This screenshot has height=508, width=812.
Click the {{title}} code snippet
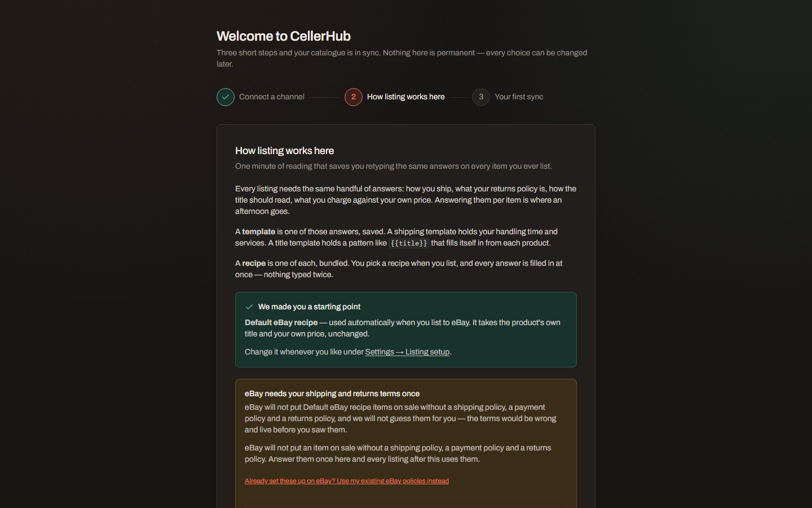tap(409, 243)
